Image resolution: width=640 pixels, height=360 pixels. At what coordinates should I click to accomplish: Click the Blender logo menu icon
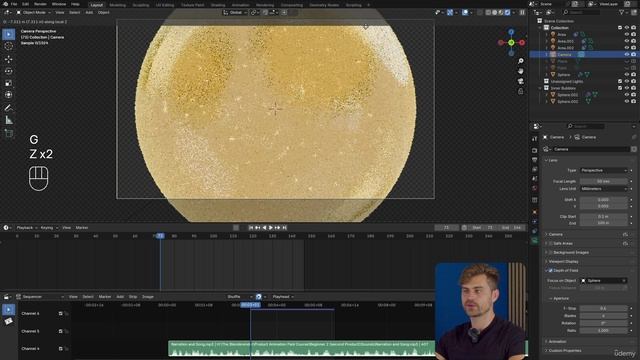(5, 4)
